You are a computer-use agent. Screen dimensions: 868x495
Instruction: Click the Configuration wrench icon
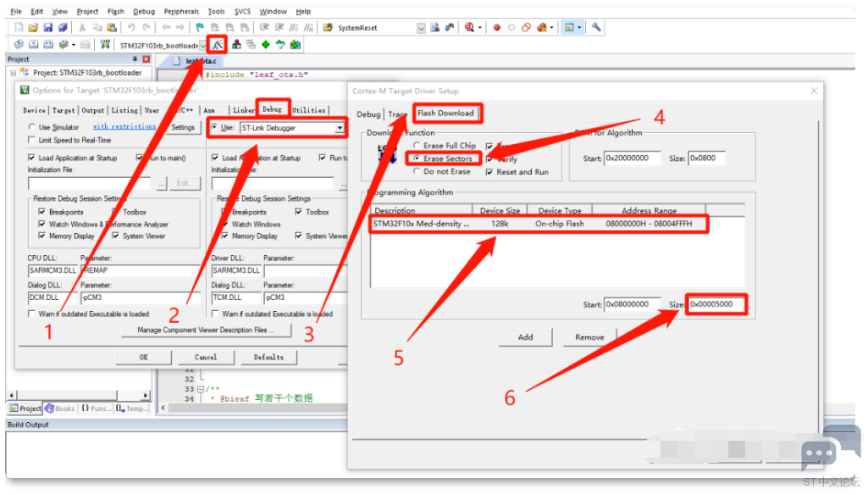tap(597, 28)
